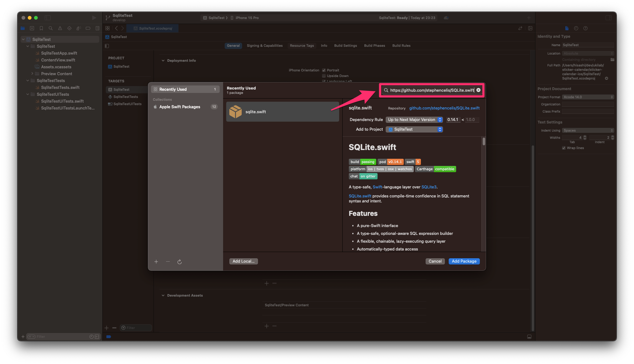Image resolution: width=634 pixels, height=364 pixels.
Task: Switch to the Info tab
Action: point(324,46)
